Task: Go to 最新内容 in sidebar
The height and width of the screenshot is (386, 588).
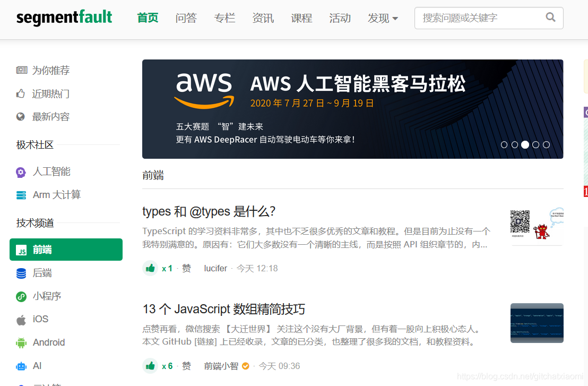Action: coord(50,117)
